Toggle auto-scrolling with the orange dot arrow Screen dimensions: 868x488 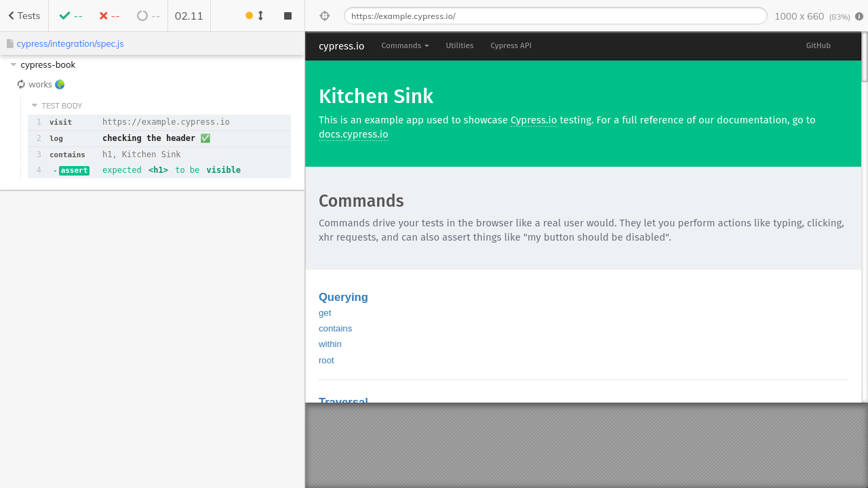[254, 16]
